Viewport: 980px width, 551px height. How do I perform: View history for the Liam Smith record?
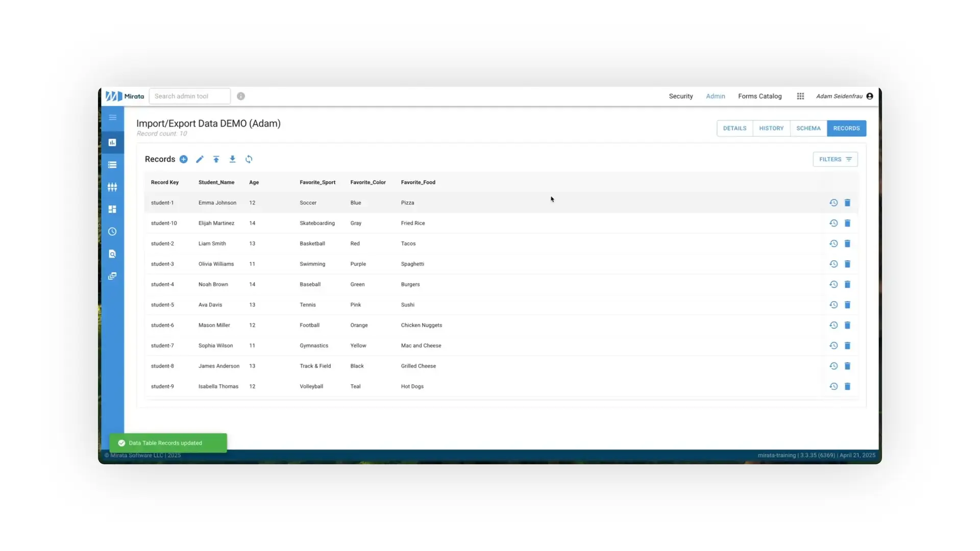(x=834, y=243)
